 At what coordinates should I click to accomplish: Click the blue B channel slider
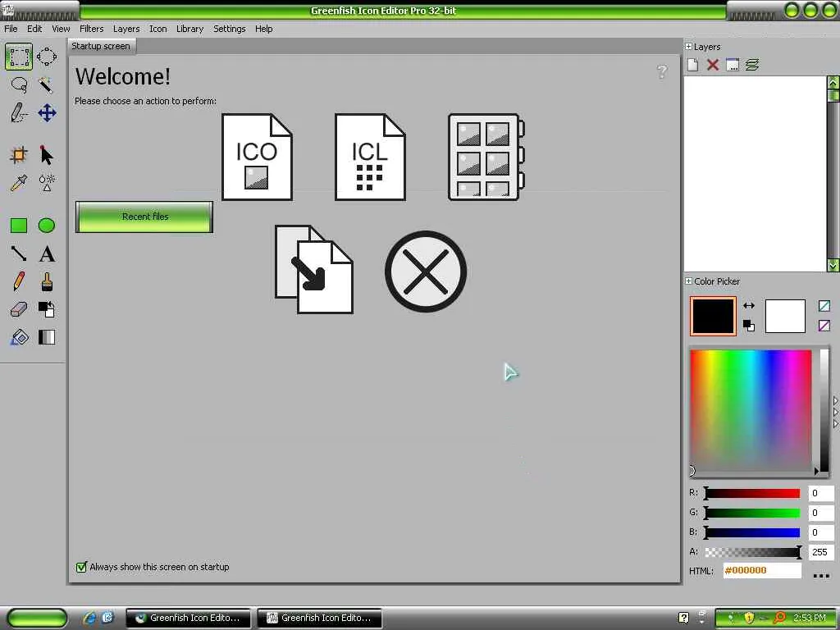tap(753, 532)
